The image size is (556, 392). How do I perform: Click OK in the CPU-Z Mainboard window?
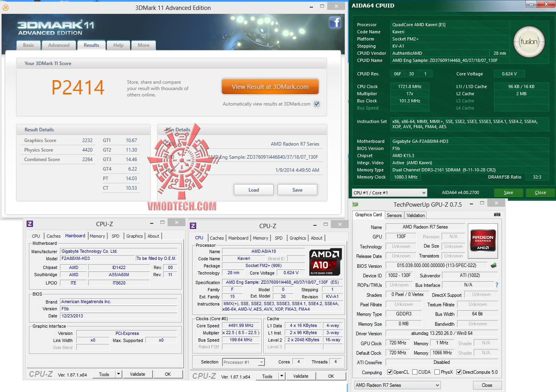click(x=168, y=374)
